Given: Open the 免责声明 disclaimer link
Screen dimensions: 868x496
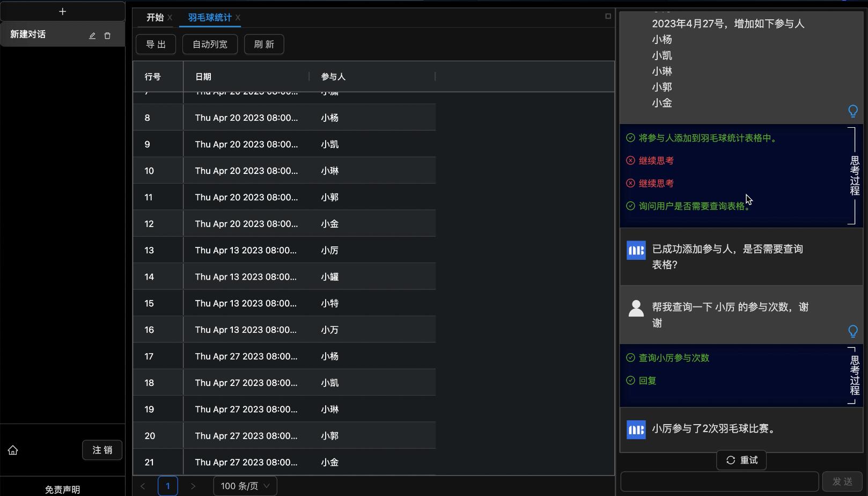Looking at the screenshot, I should tap(62, 489).
